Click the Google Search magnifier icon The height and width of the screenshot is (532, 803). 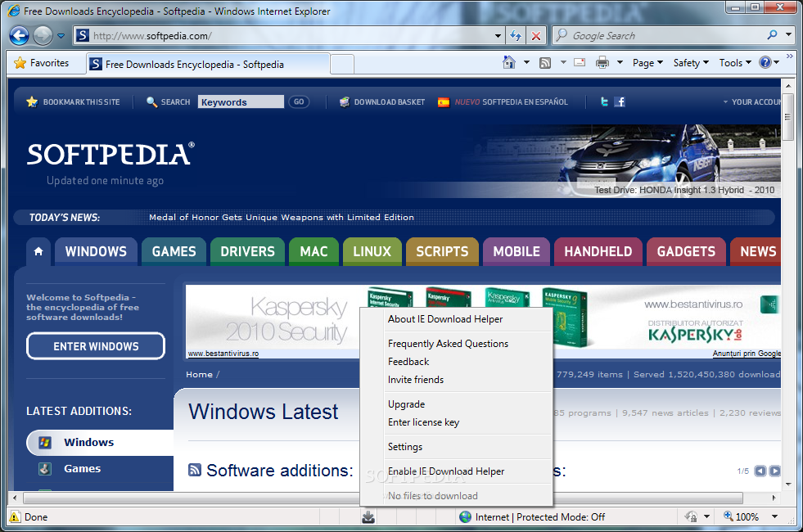(772, 35)
